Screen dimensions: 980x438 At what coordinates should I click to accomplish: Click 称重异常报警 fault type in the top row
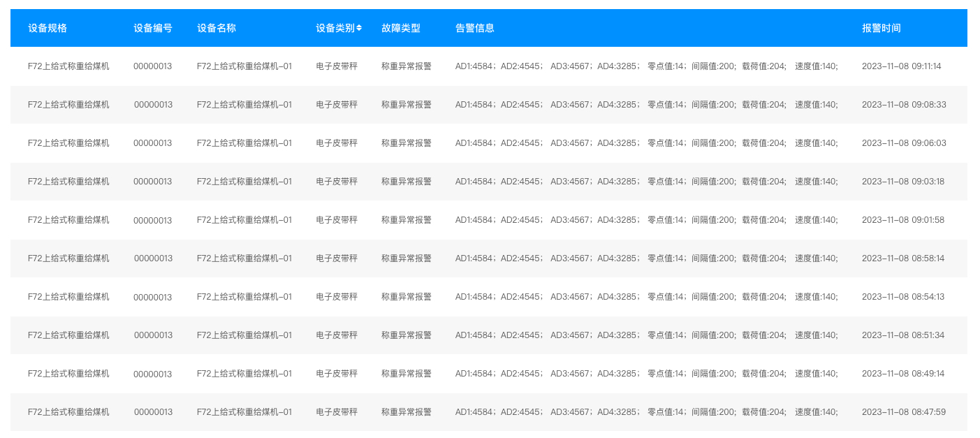coord(406,66)
